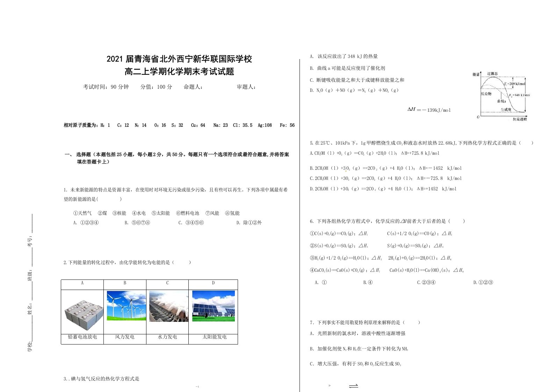Click equation ① C(s)+O₂(g)==CO₂(g)

pyautogui.click(x=339, y=233)
